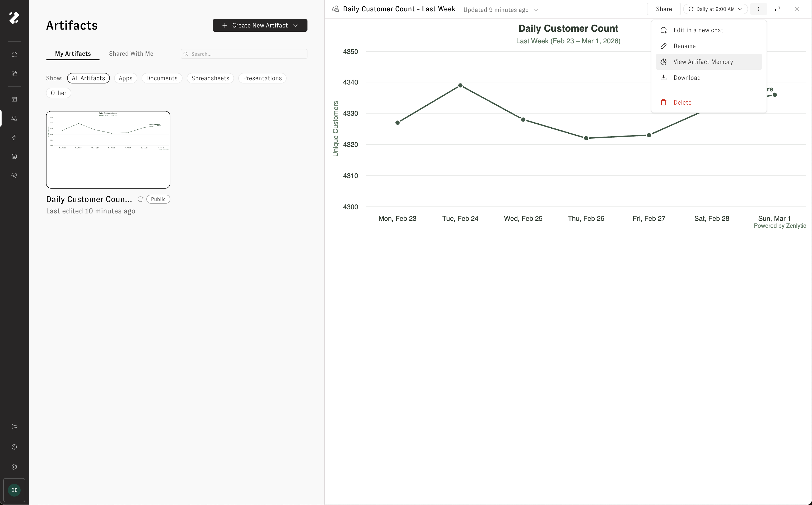
Task: Expand the Daily at 9:00 AM schedule dropdown
Action: click(x=715, y=9)
